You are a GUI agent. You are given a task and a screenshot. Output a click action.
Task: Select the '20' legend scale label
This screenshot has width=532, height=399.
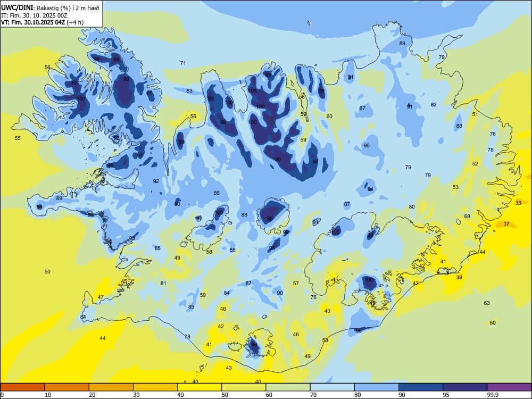tap(92, 395)
